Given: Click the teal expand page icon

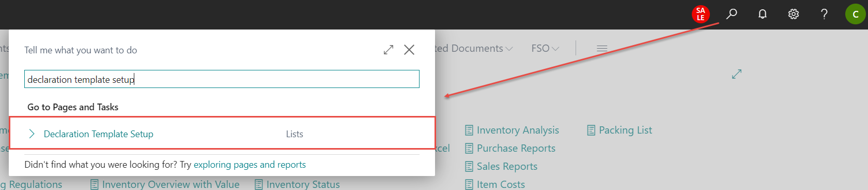Looking at the screenshot, I should point(737,74).
